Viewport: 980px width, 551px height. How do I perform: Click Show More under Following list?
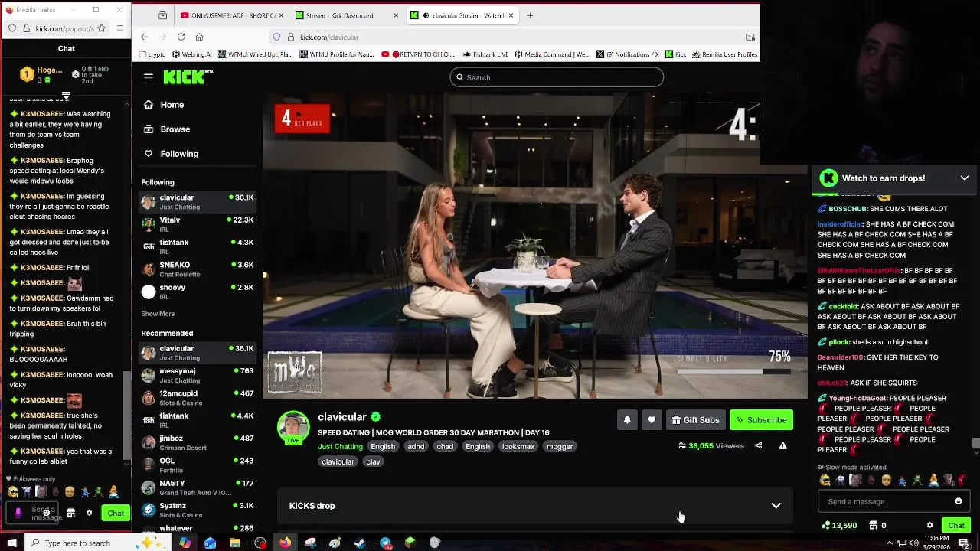tap(158, 314)
